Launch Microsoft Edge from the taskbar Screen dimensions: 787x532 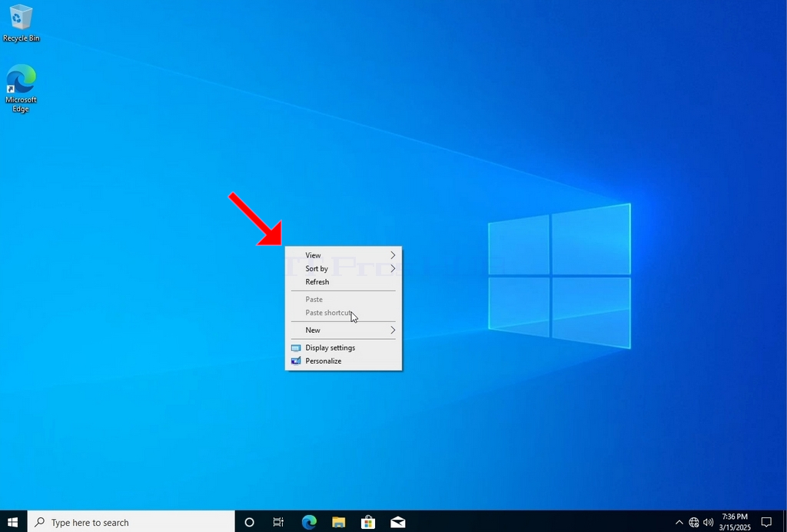point(309,522)
